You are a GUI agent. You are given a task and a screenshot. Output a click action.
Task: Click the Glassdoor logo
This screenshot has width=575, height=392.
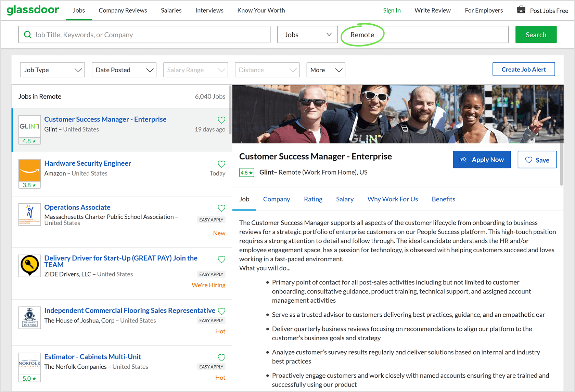[33, 10]
